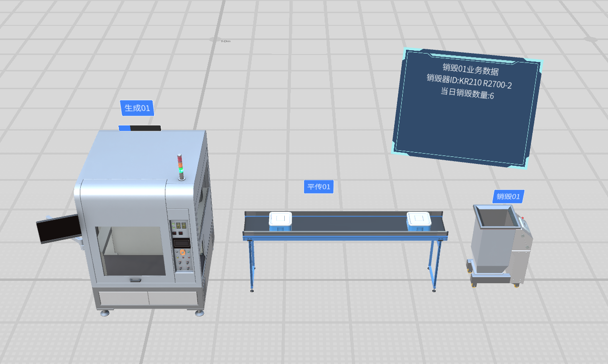Click the 生成01 label tag

coord(137,108)
